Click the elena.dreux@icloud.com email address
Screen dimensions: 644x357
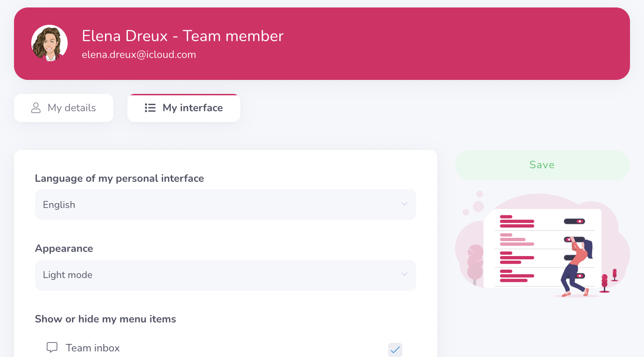(139, 55)
